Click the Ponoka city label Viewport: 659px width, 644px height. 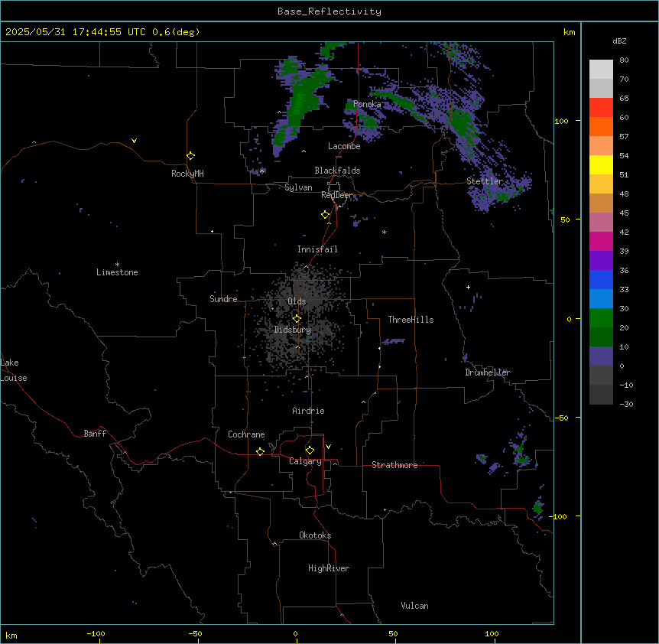[367, 104]
